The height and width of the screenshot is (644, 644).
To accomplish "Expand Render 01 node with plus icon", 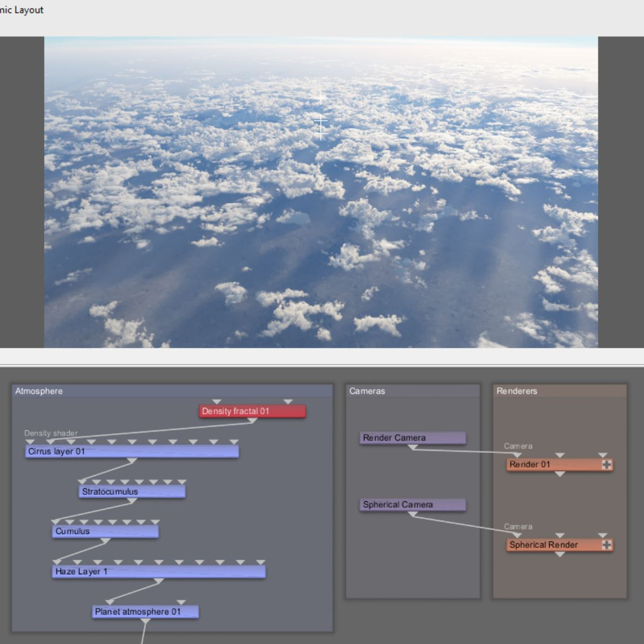I will coord(606,465).
